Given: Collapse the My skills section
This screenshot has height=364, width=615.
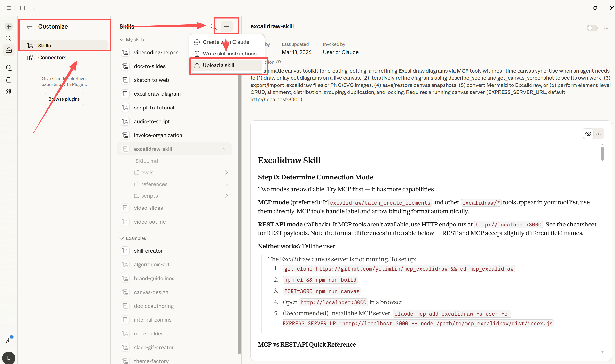Looking at the screenshot, I should 121,40.
